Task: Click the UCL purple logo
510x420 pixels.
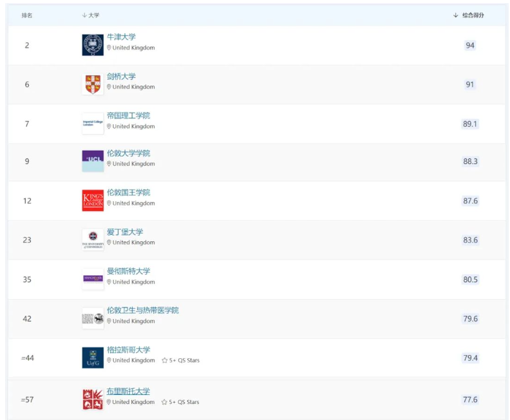Action: [93, 161]
